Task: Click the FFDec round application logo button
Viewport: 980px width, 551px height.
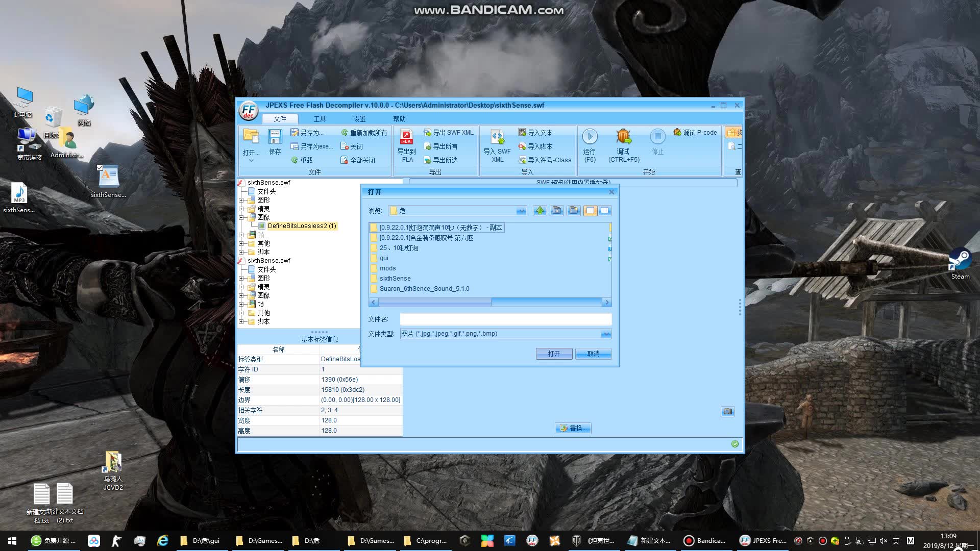Action: pos(249,111)
